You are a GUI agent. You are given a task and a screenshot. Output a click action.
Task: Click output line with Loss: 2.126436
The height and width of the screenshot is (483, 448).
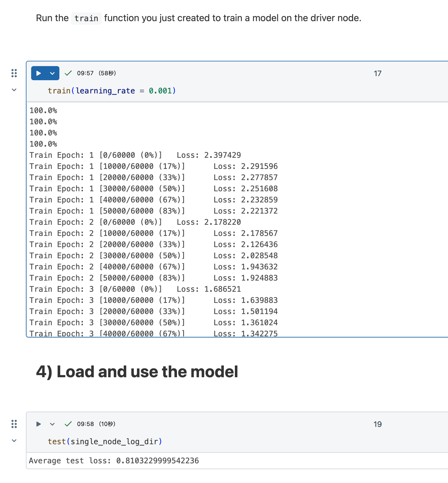[x=153, y=244]
